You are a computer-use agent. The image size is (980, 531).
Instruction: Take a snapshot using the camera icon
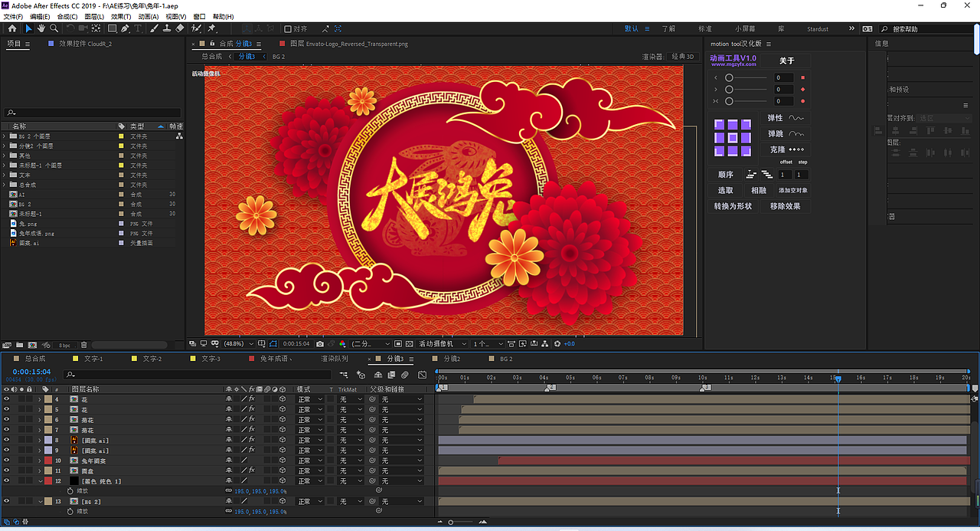point(320,344)
